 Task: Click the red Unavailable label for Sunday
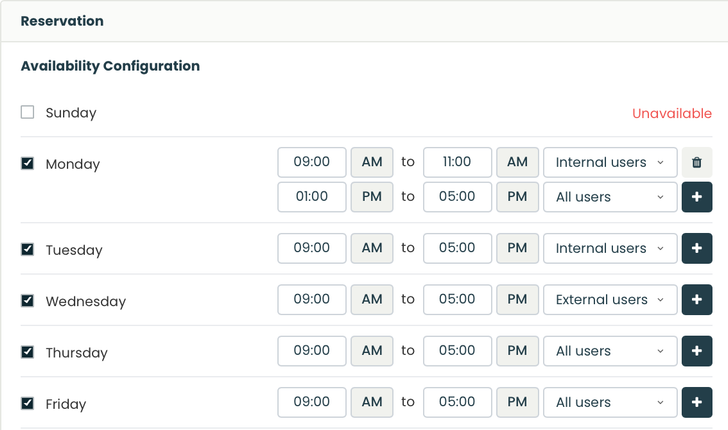(672, 113)
